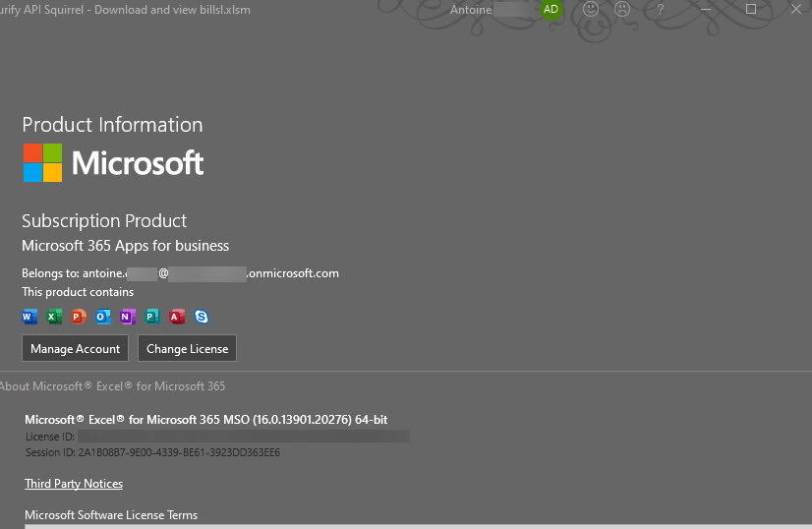Close the Excel window
Viewport: 812px width, 529px height.
tap(796, 9)
